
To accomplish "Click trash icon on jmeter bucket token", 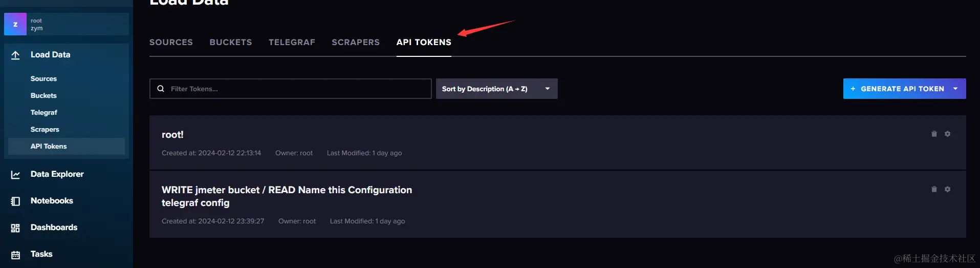I will (934, 189).
